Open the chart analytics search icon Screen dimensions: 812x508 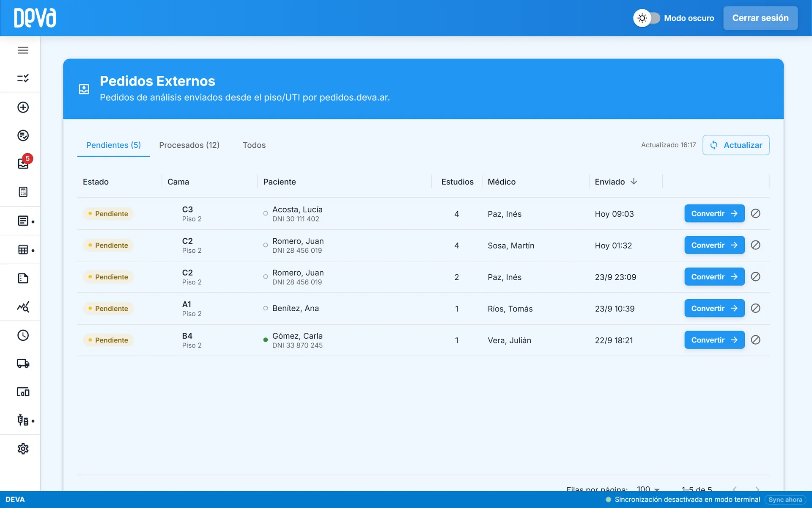point(23,306)
